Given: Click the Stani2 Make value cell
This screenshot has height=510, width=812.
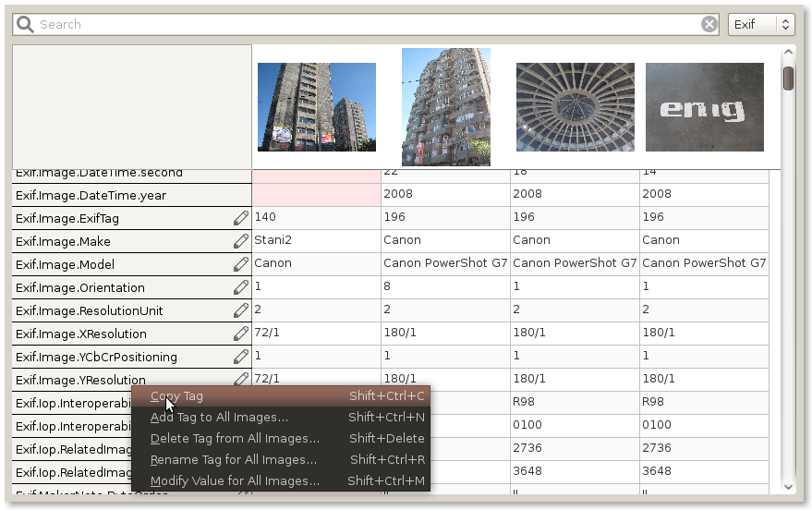Looking at the screenshot, I should 316,241.
